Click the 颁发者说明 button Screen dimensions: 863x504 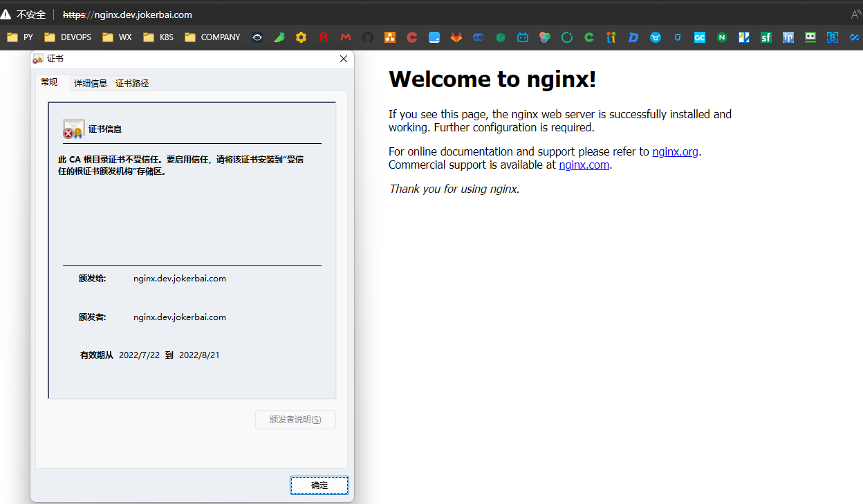(x=295, y=420)
